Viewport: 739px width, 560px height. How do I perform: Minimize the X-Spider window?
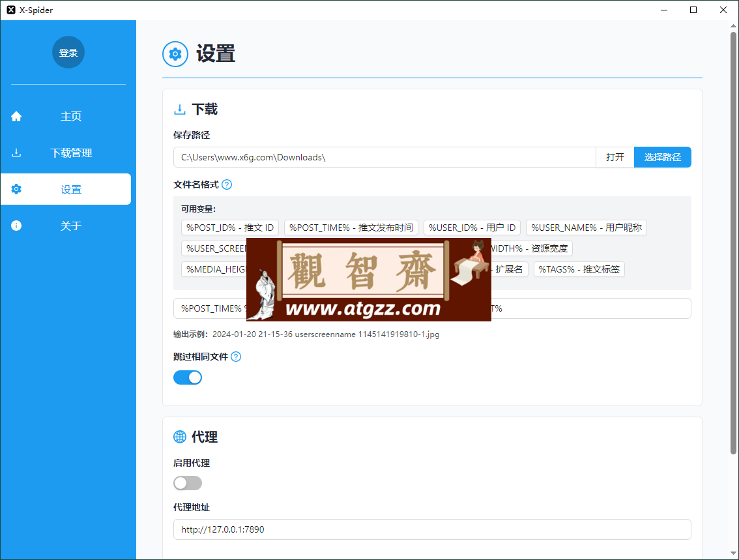[664, 10]
